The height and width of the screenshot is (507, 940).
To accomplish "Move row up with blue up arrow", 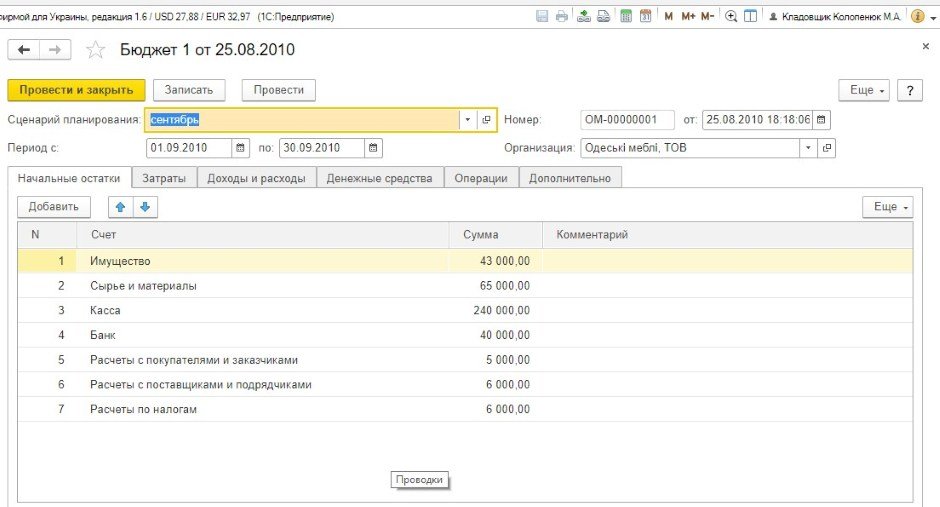I will point(121,207).
